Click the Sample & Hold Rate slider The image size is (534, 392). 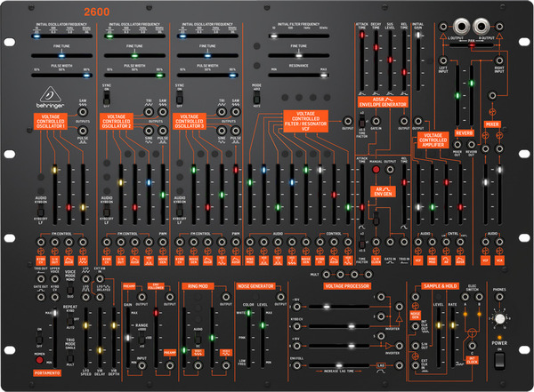tap(453, 337)
